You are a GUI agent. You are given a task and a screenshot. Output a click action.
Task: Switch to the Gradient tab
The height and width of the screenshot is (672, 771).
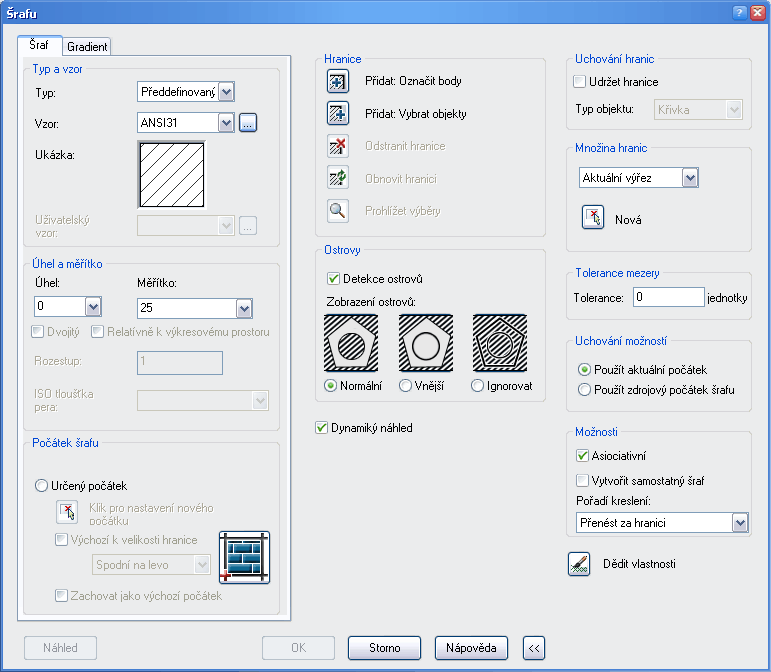click(88, 47)
